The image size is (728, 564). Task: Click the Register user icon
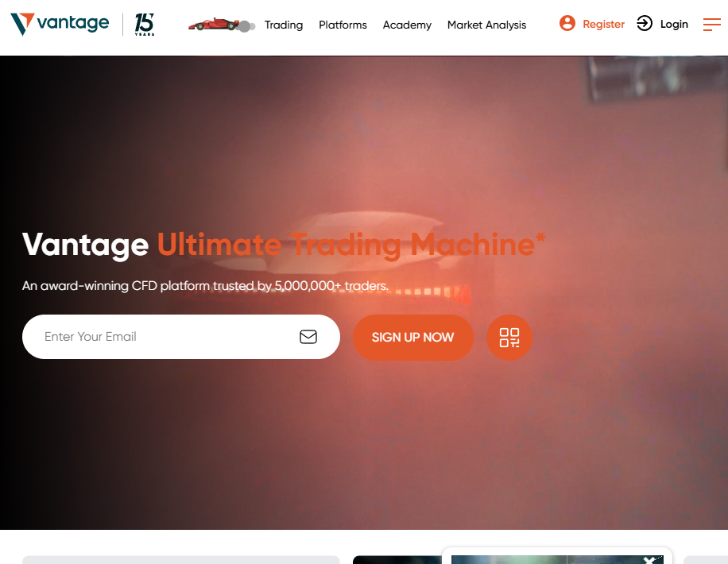coord(567,23)
